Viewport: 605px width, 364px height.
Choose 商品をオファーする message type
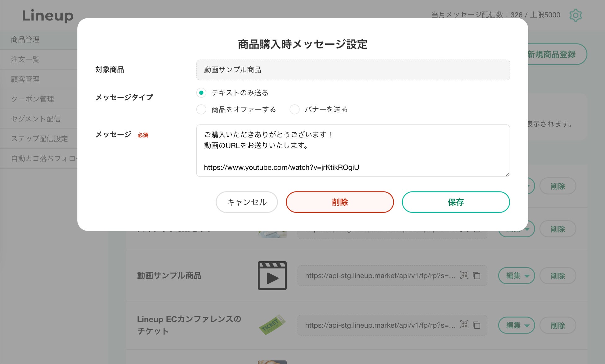point(201,110)
